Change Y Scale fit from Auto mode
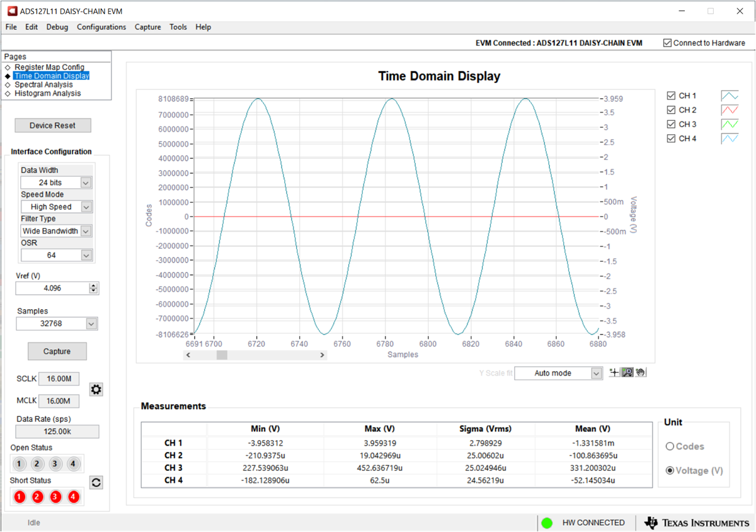756x532 pixels. coord(595,373)
